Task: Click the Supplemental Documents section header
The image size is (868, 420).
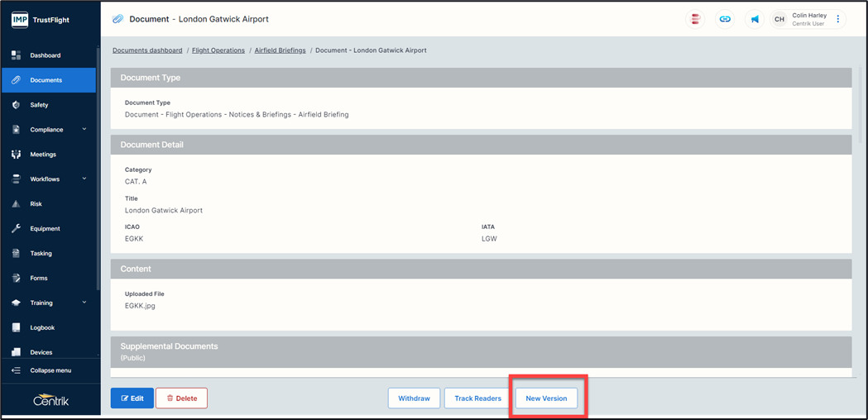Action: 481,352
